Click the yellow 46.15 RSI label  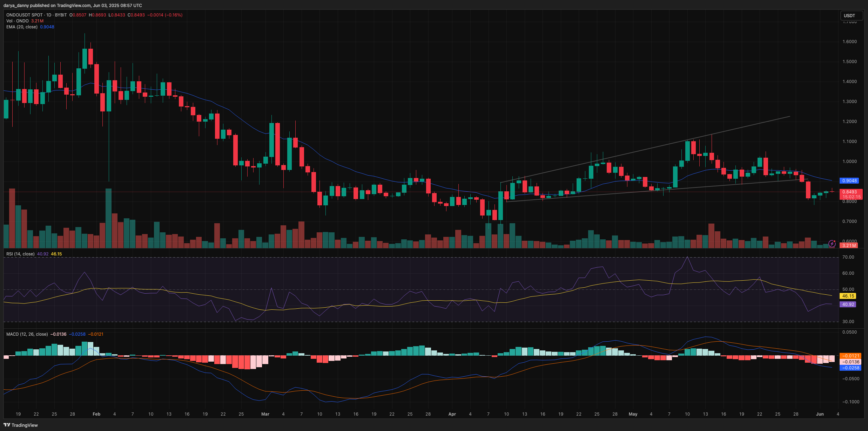click(x=848, y=296)
